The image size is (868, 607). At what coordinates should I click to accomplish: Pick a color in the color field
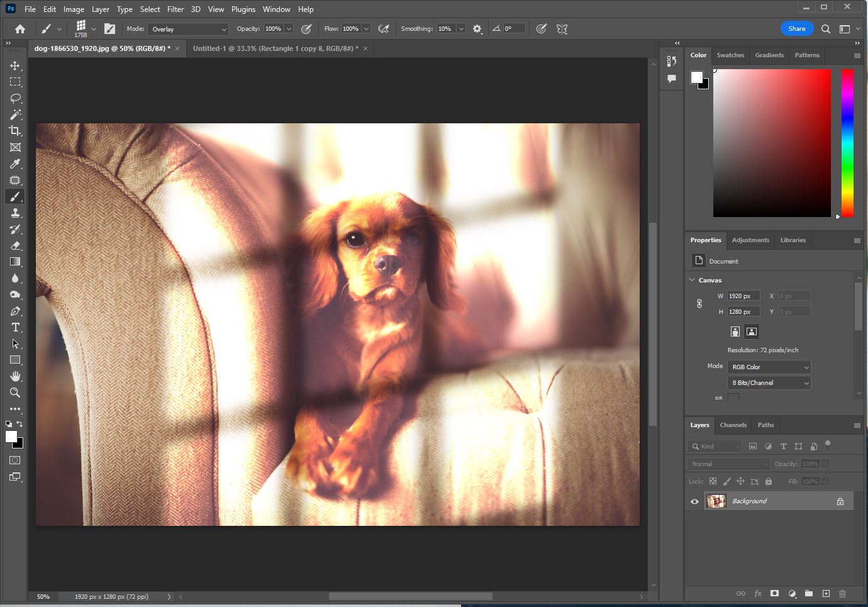pyautogui.click(x=772, y=143)
